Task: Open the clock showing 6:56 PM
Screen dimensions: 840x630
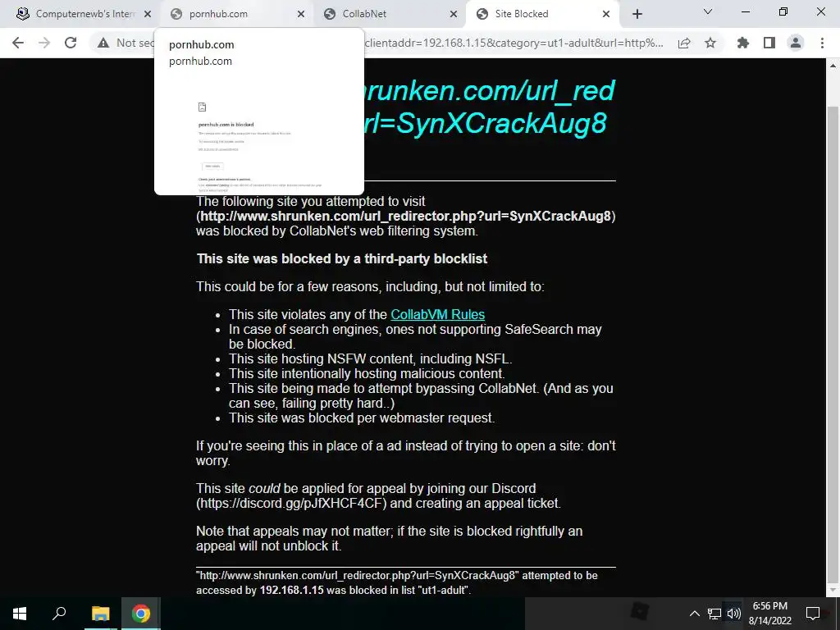Action: pyautogui.click(x=769, y=614)
